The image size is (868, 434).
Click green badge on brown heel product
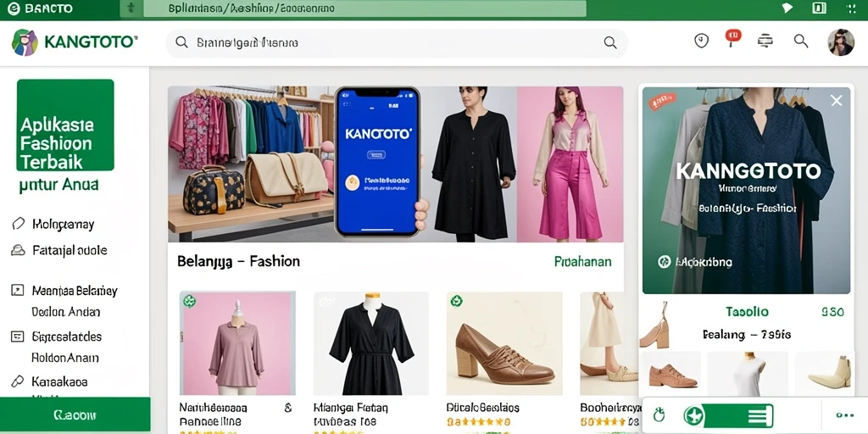(457, 301)
